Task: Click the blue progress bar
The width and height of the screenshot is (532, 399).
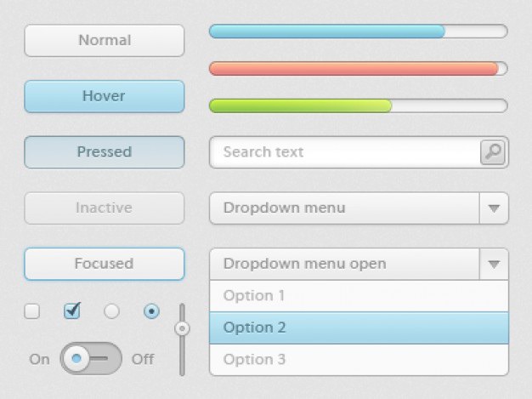Action: point(359,31)
